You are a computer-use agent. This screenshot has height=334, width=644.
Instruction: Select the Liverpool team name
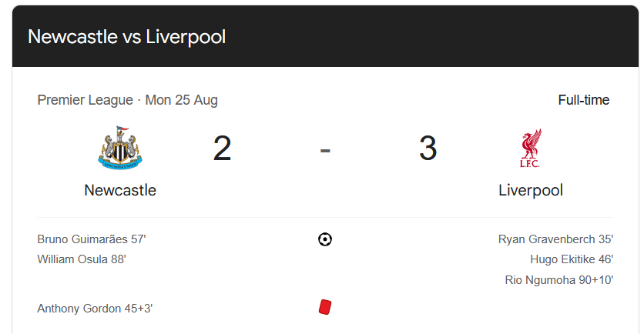[531, 190]
